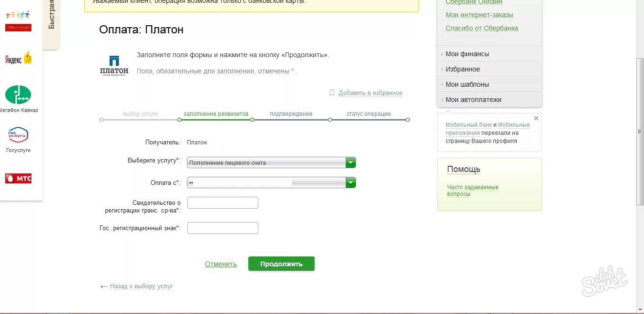Focus the vehicle registration certificate field

point(223,203)
